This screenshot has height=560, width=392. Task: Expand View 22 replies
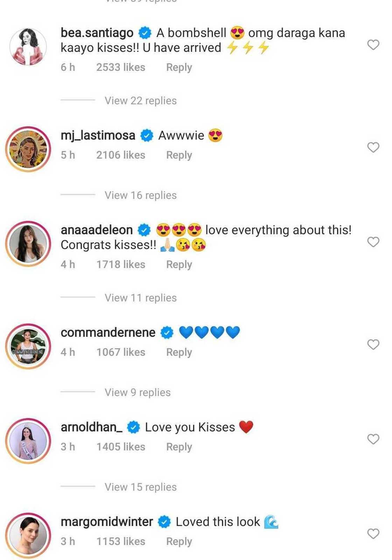(x=140, y=101)
